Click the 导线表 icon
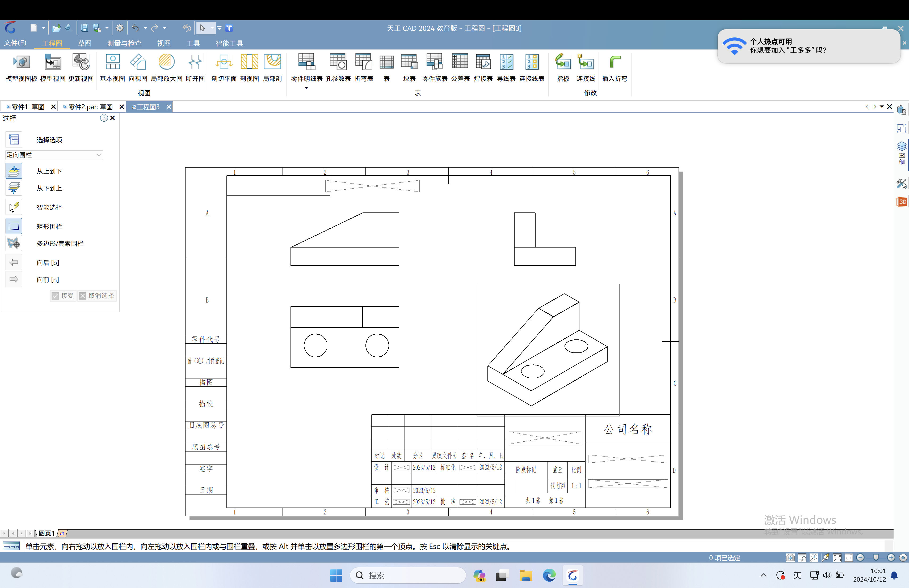The width and height of the screenshot is (909, 588). tap(506, 68)
